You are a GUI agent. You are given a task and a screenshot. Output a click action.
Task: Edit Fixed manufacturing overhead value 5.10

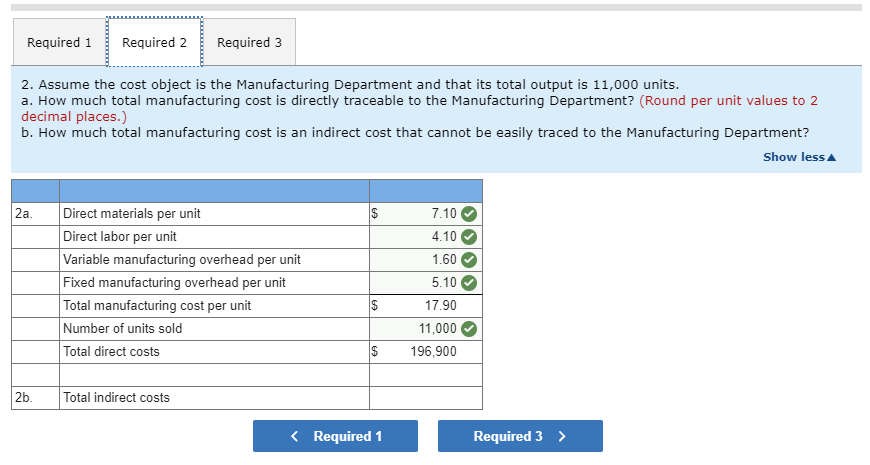tap(426, 283)
